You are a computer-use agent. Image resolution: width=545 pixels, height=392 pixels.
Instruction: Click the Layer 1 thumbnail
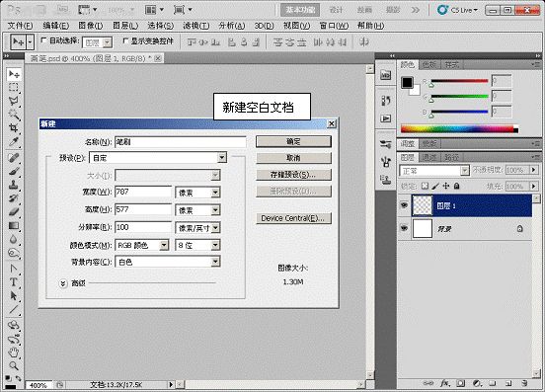pos(422,205)
